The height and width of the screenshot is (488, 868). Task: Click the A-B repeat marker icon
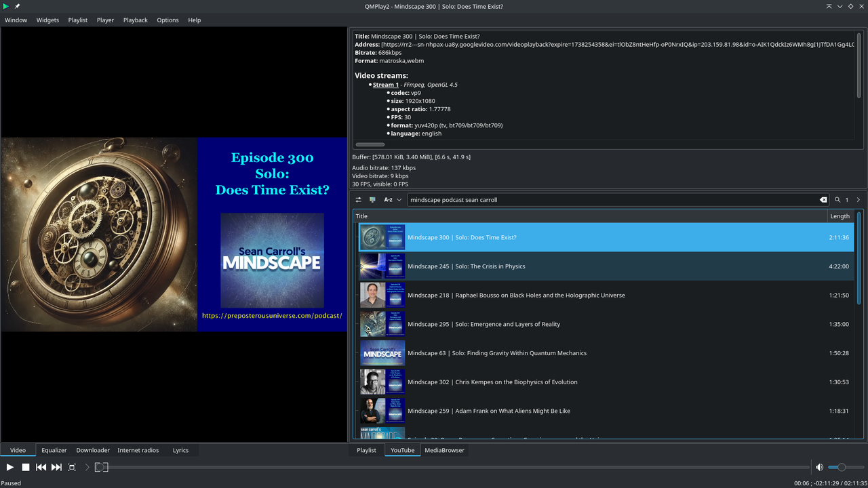101,467
